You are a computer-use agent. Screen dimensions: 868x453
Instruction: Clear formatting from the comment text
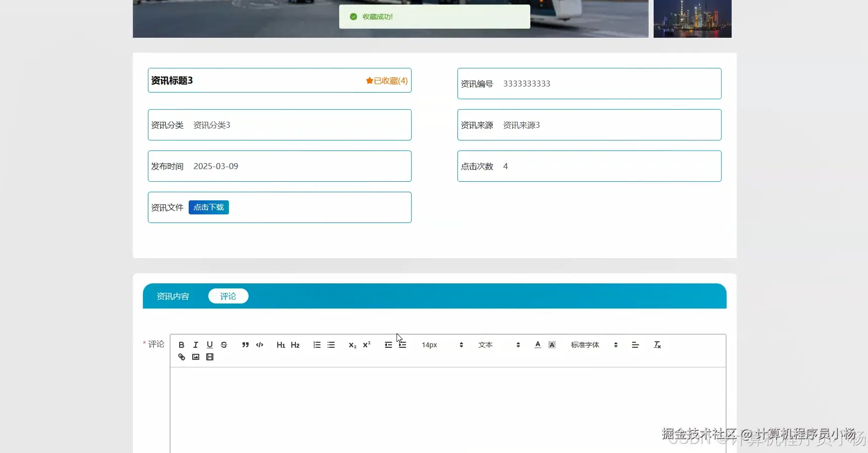[x=657, y=345]
